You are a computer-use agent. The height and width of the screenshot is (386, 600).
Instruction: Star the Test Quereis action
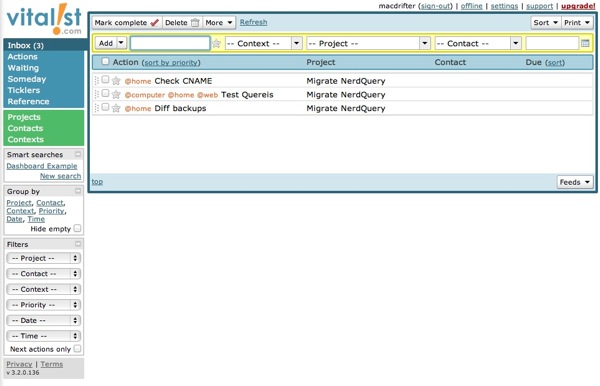pyautogui.click(x=116, y=94)
